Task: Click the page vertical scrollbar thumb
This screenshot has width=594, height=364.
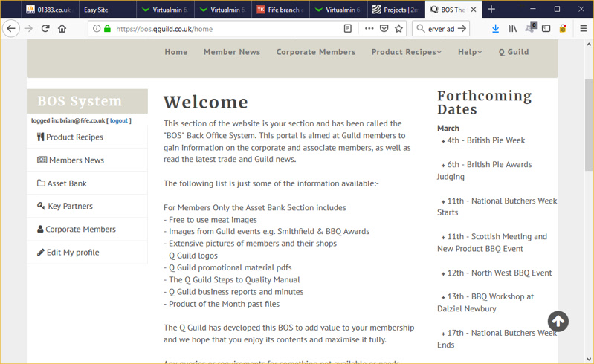Action: (x=589, y=125)
